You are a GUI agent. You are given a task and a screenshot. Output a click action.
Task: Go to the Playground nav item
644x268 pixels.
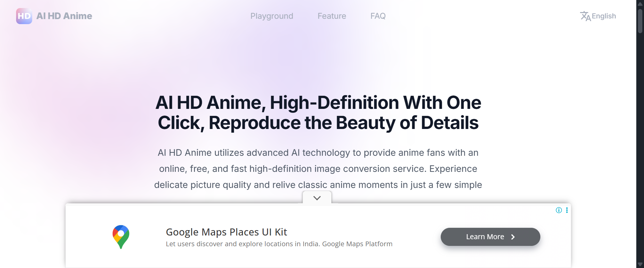(x=272, y=16)
